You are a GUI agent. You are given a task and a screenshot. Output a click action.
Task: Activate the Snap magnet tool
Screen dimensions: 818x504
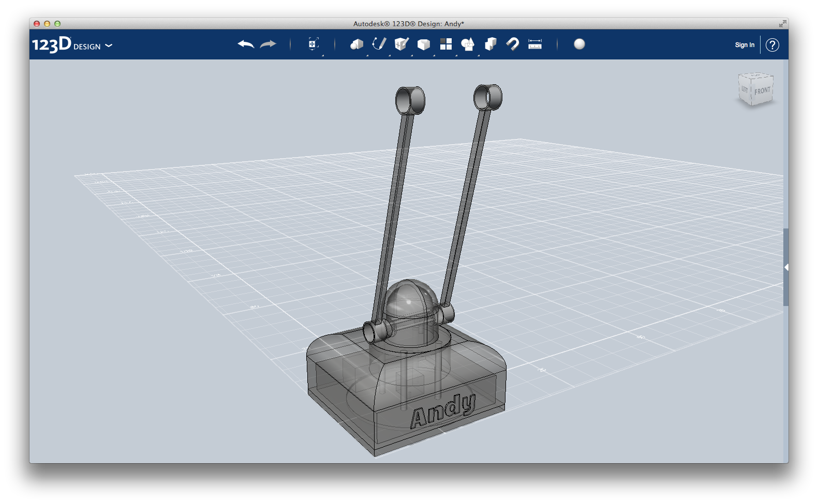(513, 44)
